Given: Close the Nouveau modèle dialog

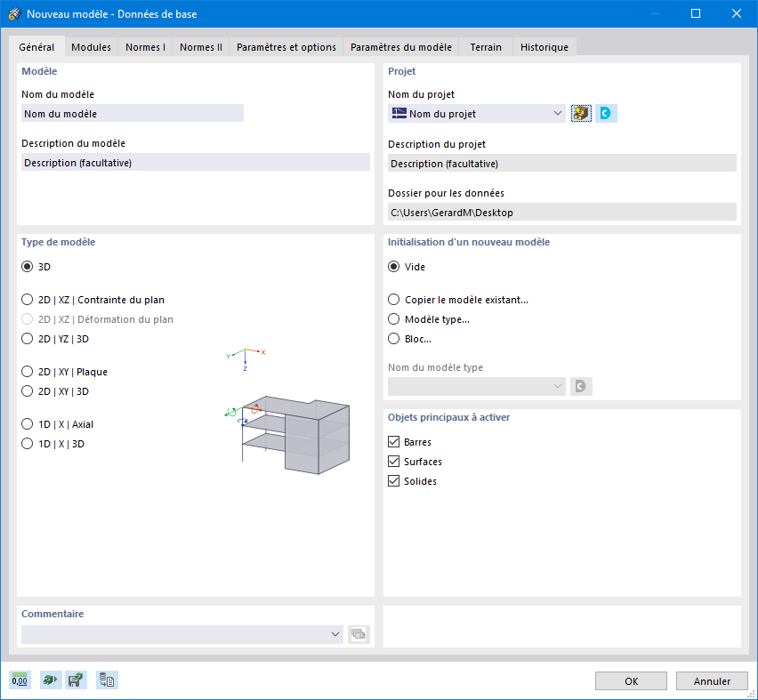Looking at the screenshot, I should tap(737, 13).
